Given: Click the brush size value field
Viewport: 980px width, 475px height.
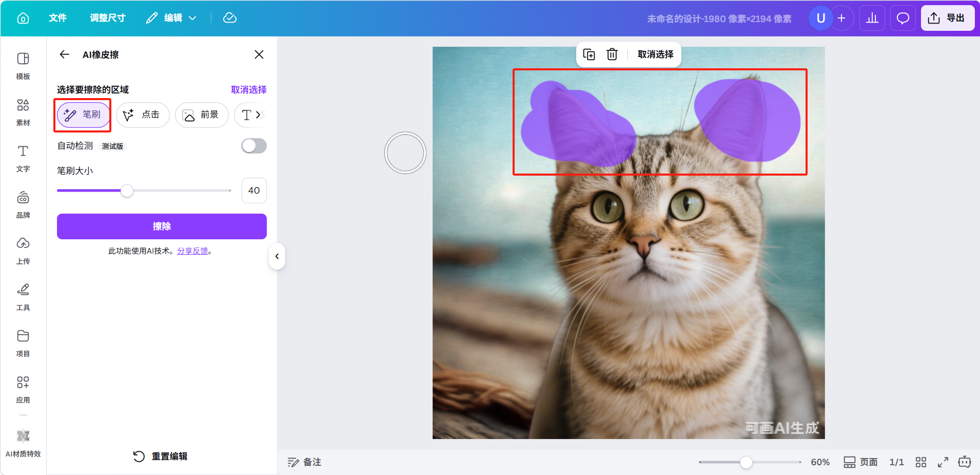Looking at the screenshot, I should 254,191.
